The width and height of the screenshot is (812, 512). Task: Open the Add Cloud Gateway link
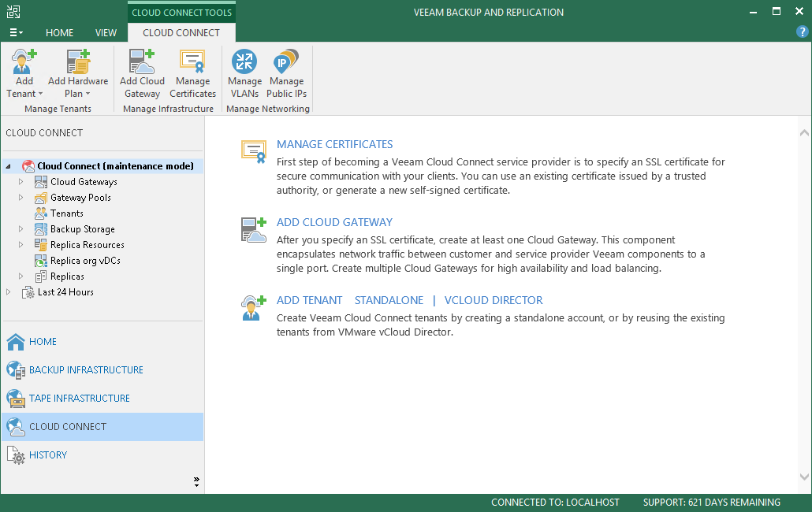[x=334, y=222]
